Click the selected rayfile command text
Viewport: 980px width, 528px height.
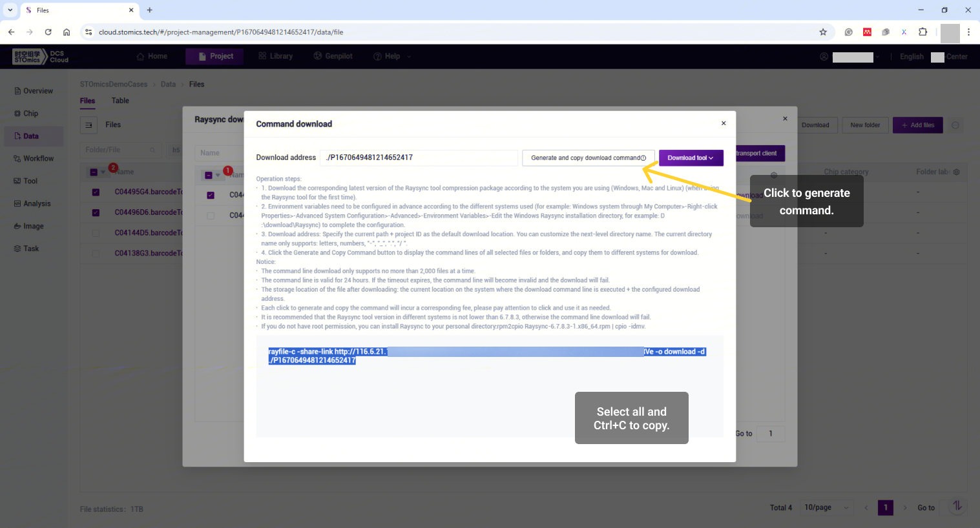[x=487, y=356]
